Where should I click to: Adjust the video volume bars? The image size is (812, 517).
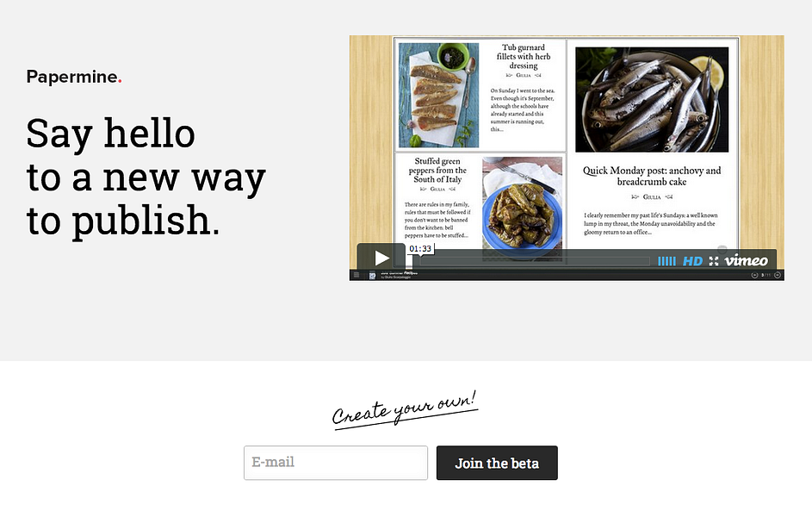click(666, 261)
